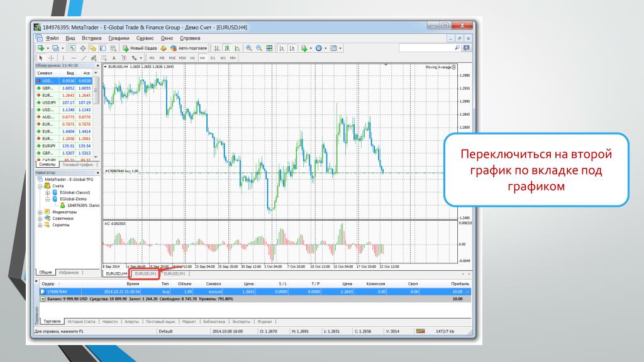
Task: Set timeframe to M1
Action: tap(152, 58)
